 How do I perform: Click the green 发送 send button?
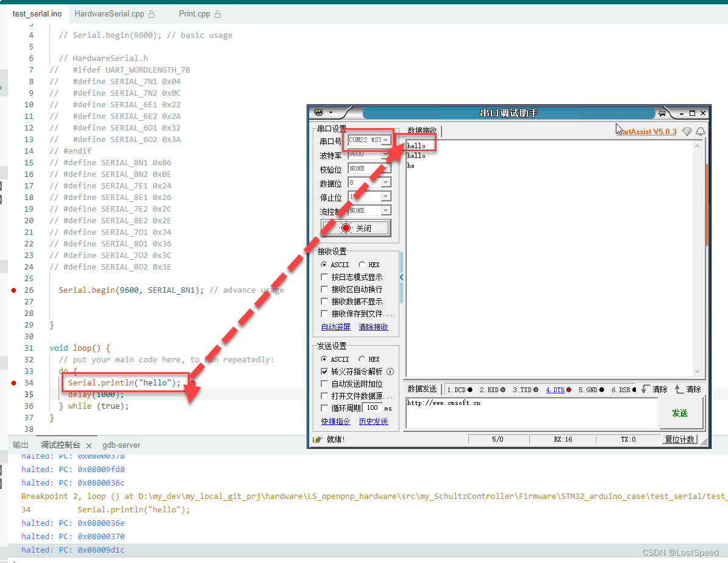click(680, 413)
